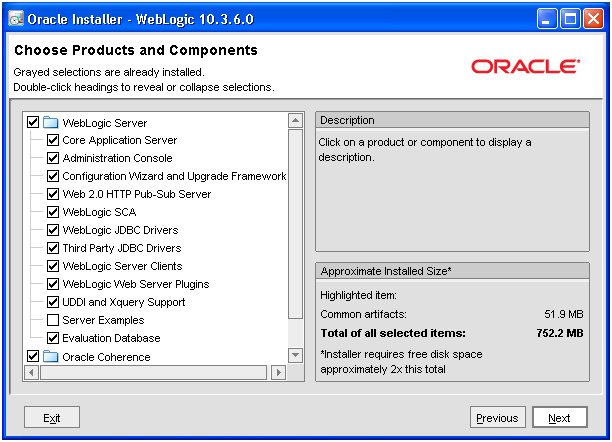Click the Oracle Installer title bar icon
Image resolution: width=612 pixels, height=442 pixels.
[16, 18]
